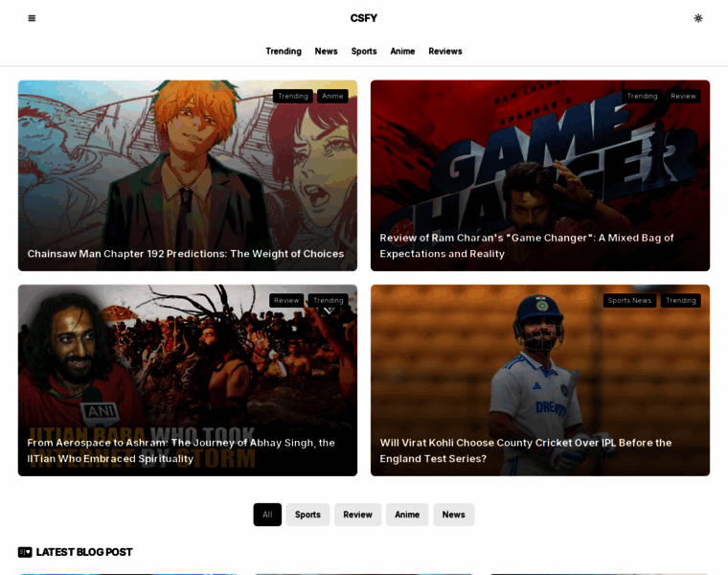The image size is (728, 575).
Task: Select the All filter button
Action: (267, 515)
